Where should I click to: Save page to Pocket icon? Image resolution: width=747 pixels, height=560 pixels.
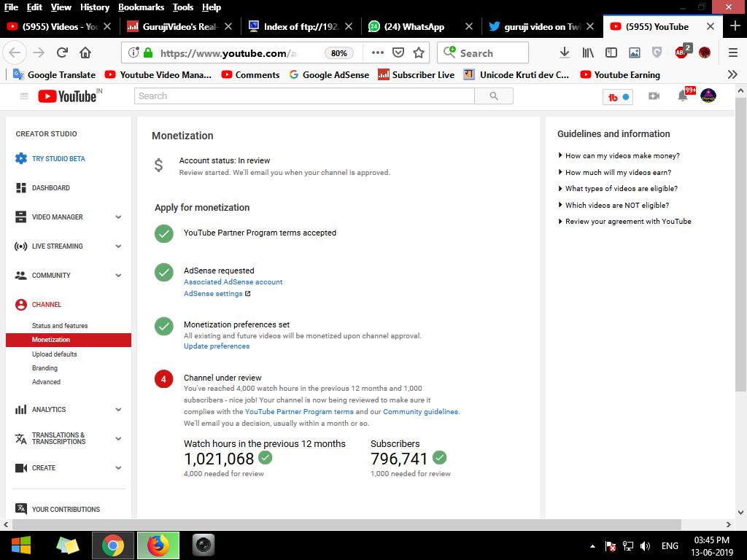(398, 52)
